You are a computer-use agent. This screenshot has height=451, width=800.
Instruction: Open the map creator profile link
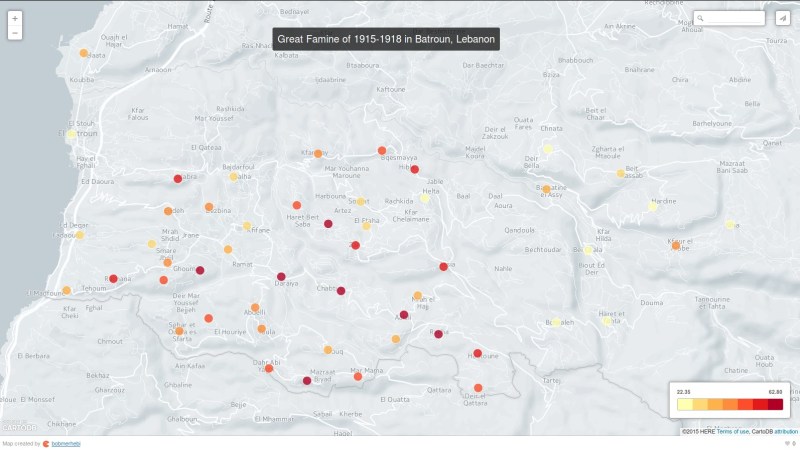(67, 443)
